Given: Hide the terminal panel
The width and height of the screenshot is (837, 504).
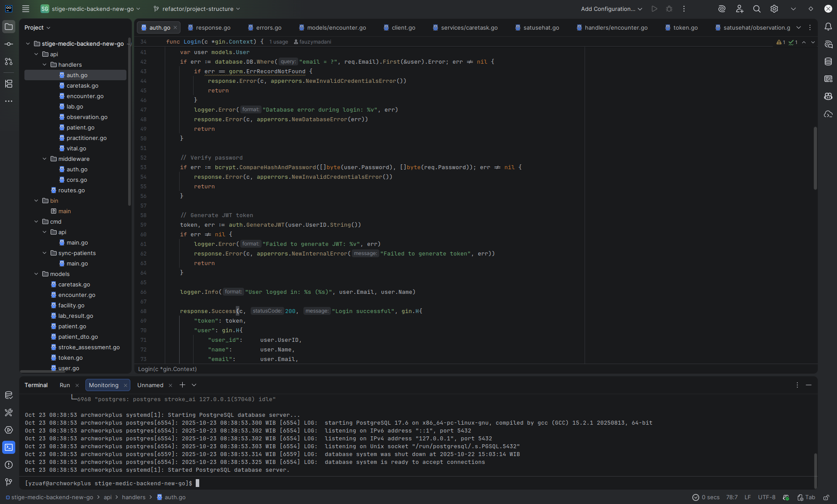Looking at the screenshot, I should tap(809, 385).
